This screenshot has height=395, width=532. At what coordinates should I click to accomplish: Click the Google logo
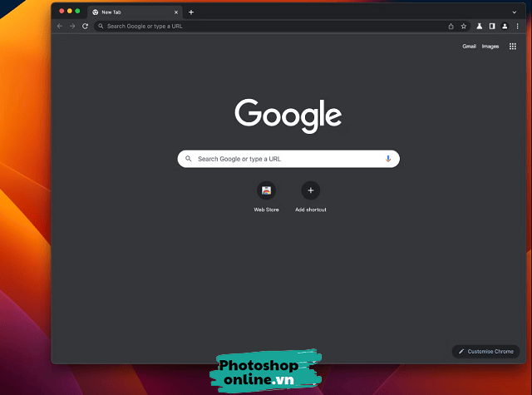point(288,116)
